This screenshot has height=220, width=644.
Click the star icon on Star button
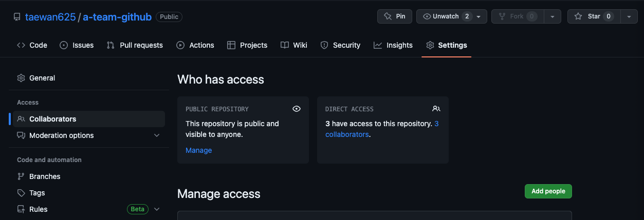coord(578,16)
